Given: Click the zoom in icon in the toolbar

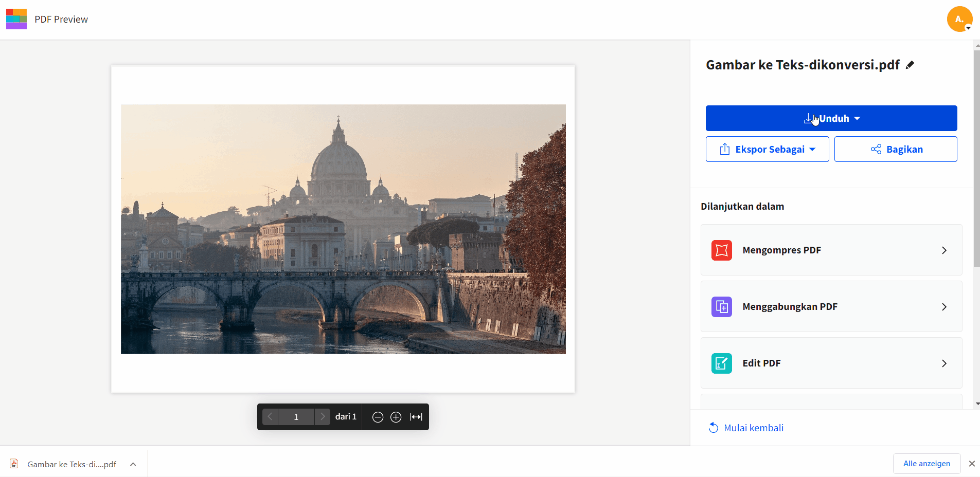Looking at the screenshot, I should pyautogui.click(x=396, y=417).
